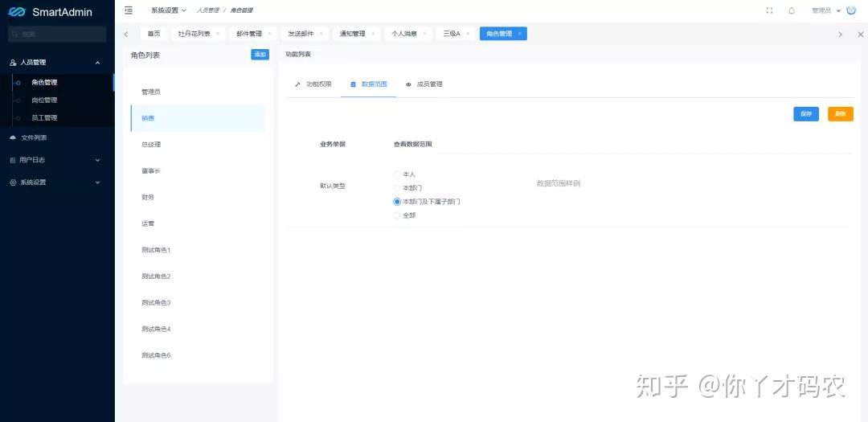The height and width of the screenshot is (422, 868).
Task: Open the 系统设置 top dropdown
Action: [x=168, y=10]
